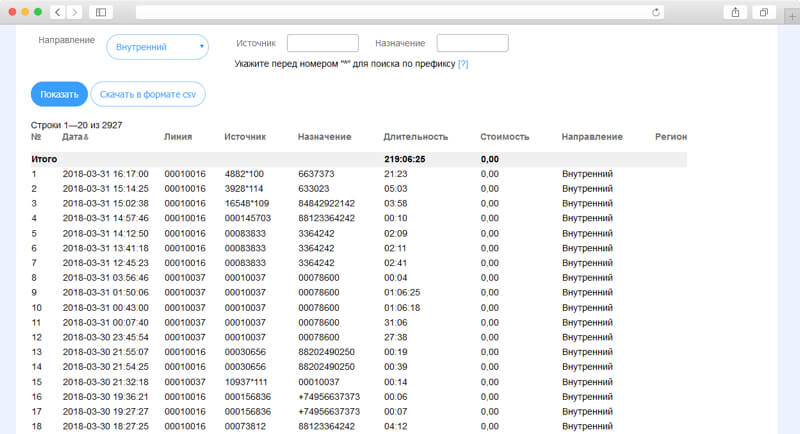The width and height of the screenshot is (800, 434).
Task: Click the Показать button
Action: pyautogui.click(x=59, y=94)
